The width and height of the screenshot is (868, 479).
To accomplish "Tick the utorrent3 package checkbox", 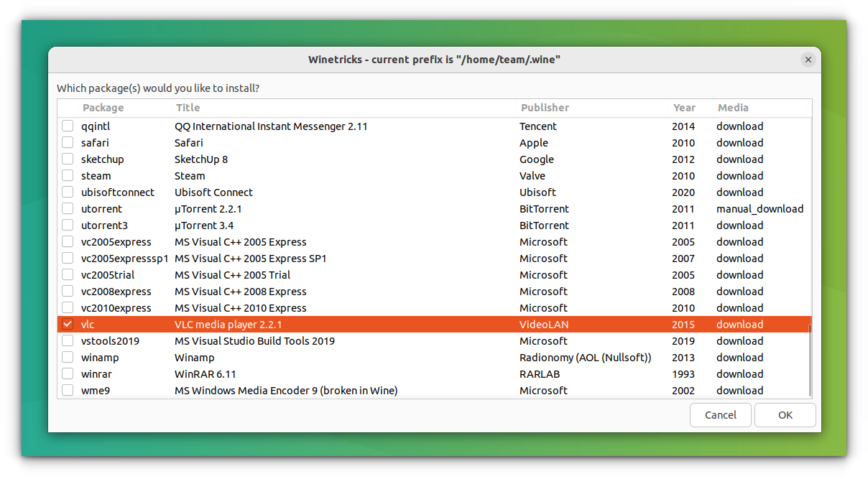I will pos(68,225).
